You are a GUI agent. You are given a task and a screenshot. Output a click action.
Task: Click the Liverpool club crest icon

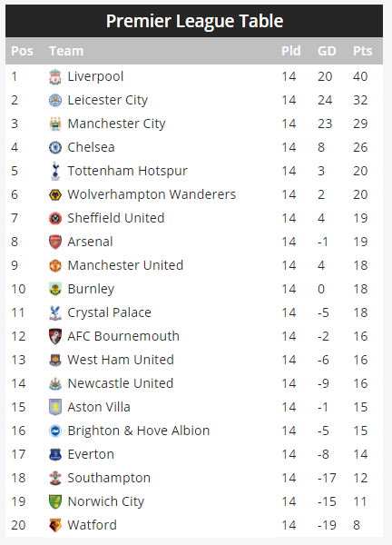tap(55, 77)
